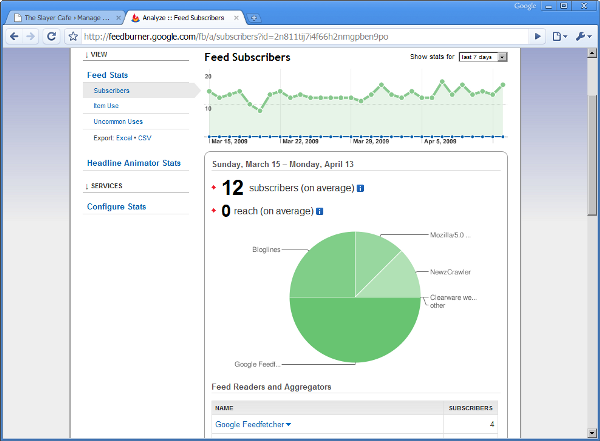600x441 pixels.
Task: Click the browser Forward arrow
Action: pos(31,36)
